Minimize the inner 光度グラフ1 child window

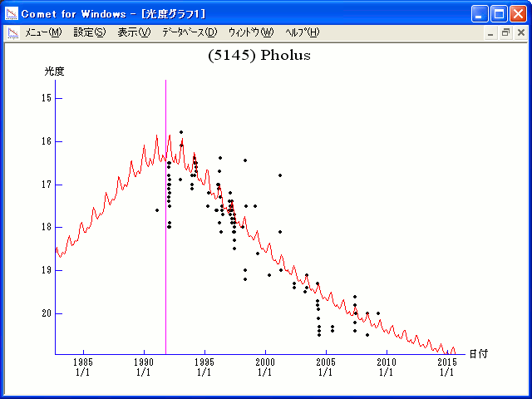coord(490,32)
